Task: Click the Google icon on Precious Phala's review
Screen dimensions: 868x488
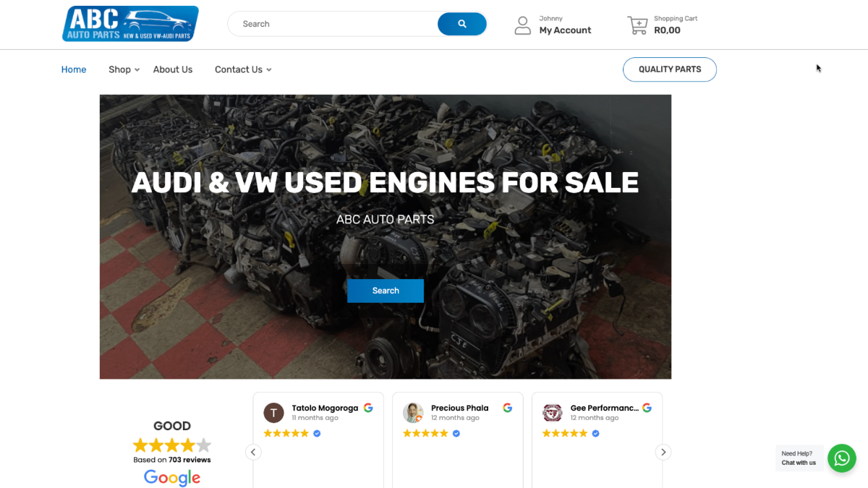Action: coord(507,408)
